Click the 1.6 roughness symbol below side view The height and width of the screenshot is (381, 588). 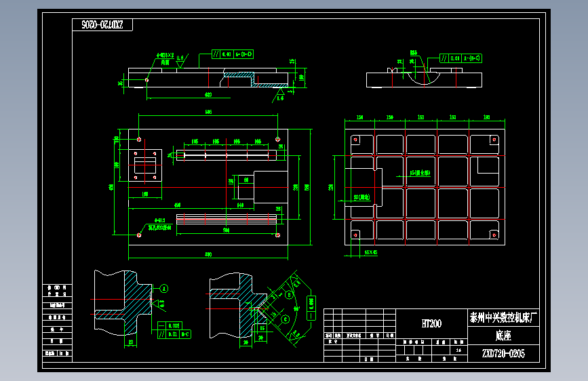(279, 95)
